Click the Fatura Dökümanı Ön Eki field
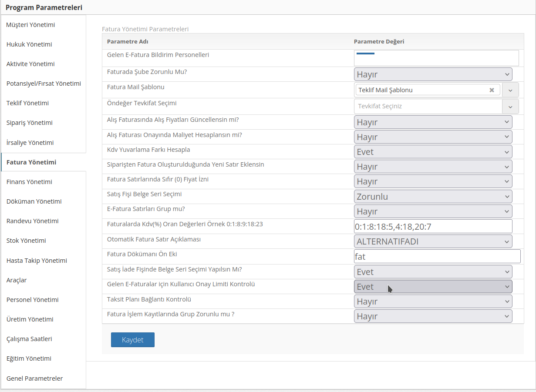Screen dimensions: 536x392 pyautogui.click(x=437, y=256)
